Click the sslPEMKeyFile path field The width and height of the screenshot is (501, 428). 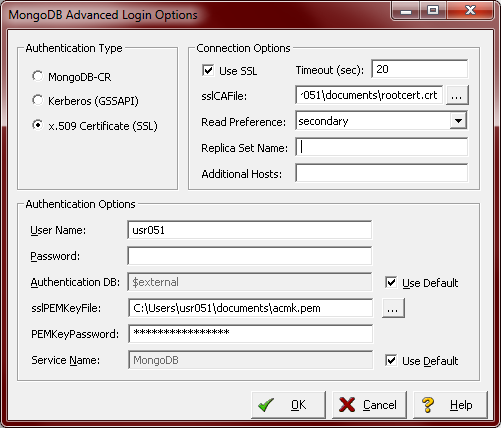250,308
